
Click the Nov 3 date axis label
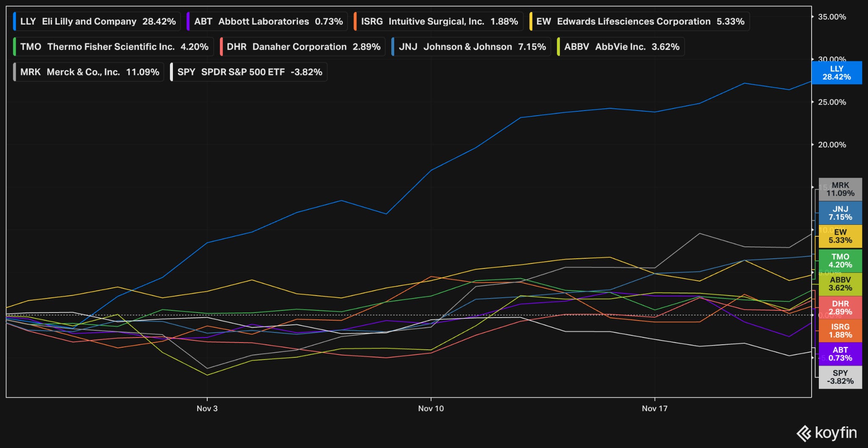click(207, 409)
